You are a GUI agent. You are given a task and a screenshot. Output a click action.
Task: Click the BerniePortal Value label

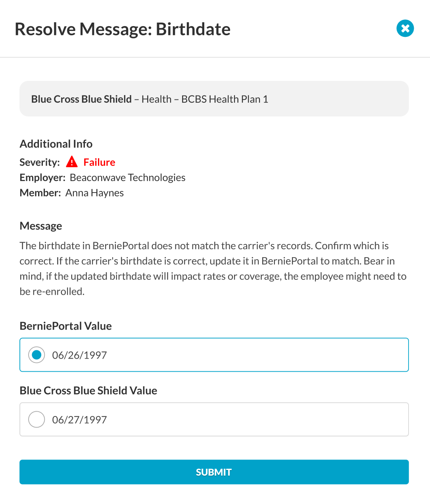(66, 326)
